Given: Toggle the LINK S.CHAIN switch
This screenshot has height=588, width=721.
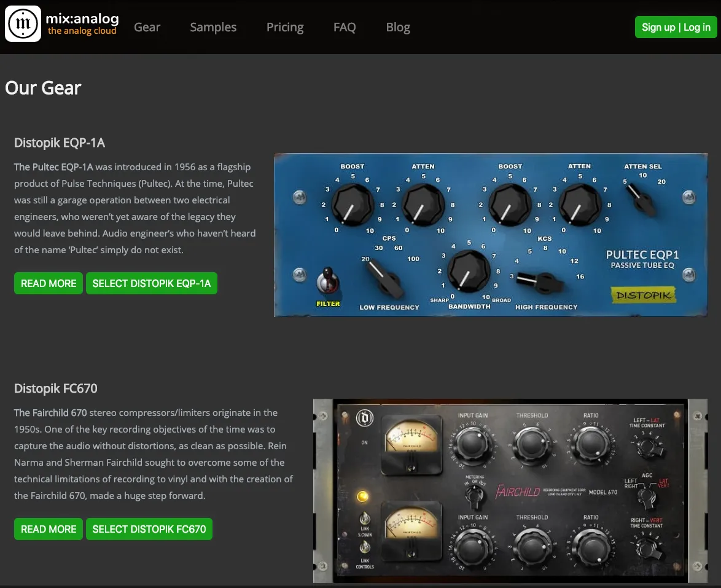Looking at the screenshot, I should click(x=365, y=519).
